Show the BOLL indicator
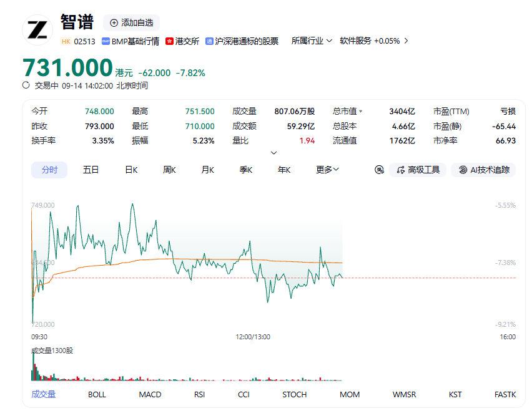 (x=97, y=394)
